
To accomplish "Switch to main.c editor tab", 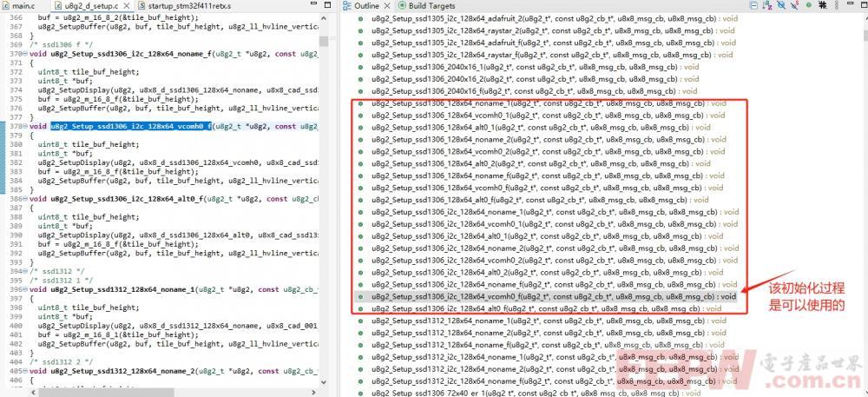I will pos(18,6).
